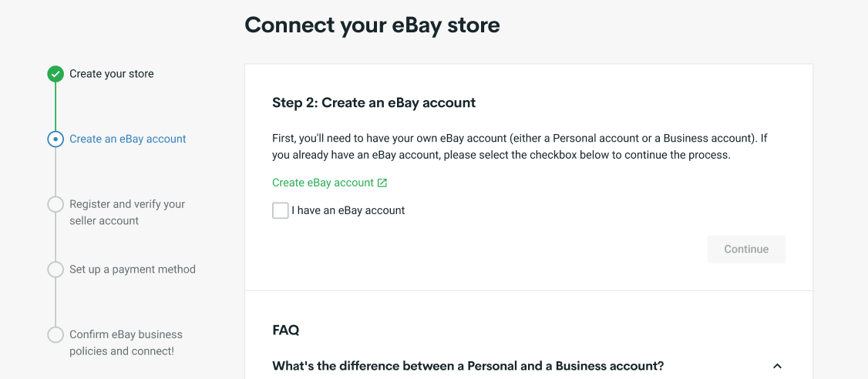
Task: Click the I have an eBay account label
Action: tap(348, 210)
